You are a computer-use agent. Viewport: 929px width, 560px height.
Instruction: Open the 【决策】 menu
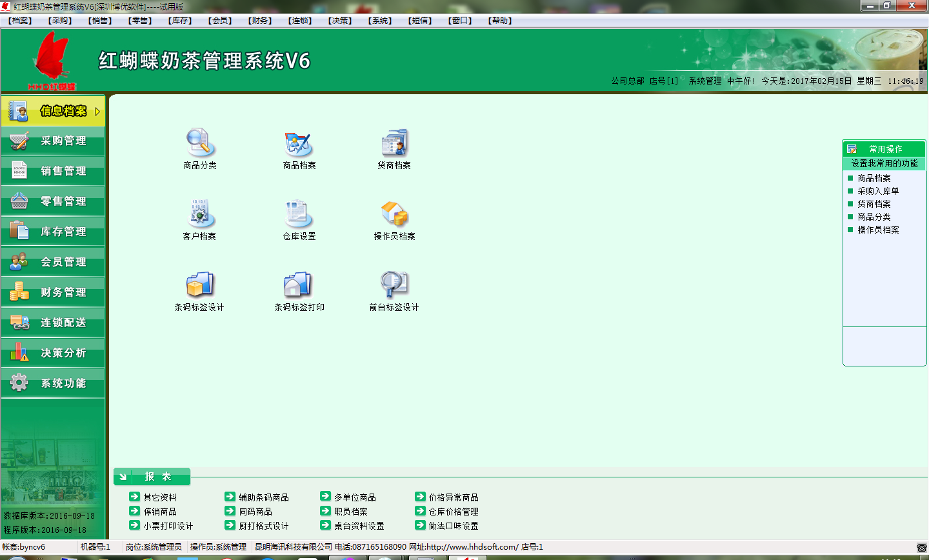tap(341, 21)
